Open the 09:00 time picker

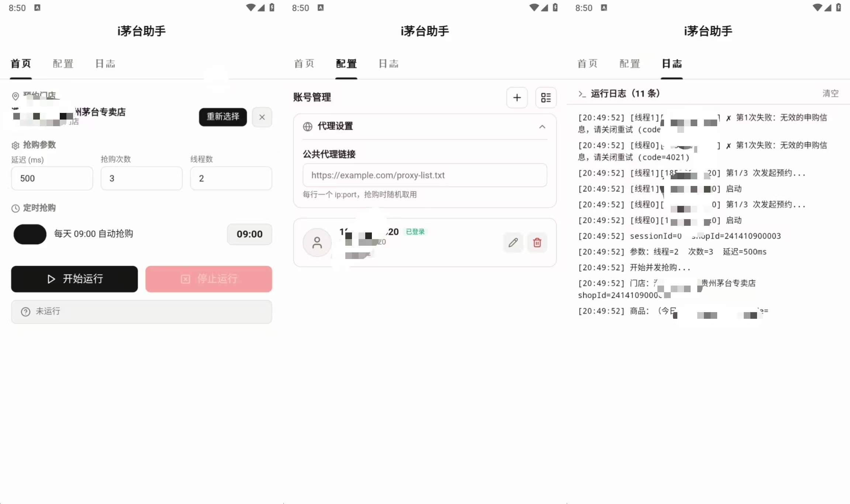coord(249,234)
